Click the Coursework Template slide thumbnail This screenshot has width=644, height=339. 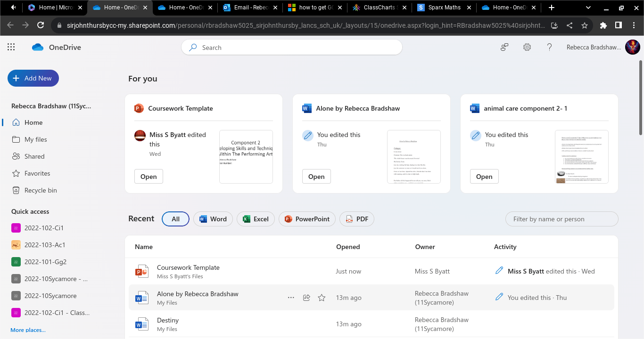246,157
